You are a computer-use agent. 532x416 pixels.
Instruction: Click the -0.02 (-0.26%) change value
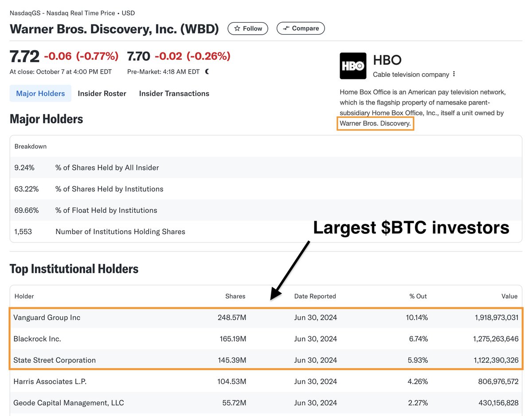pyautogui.click(x=193, y=56)
